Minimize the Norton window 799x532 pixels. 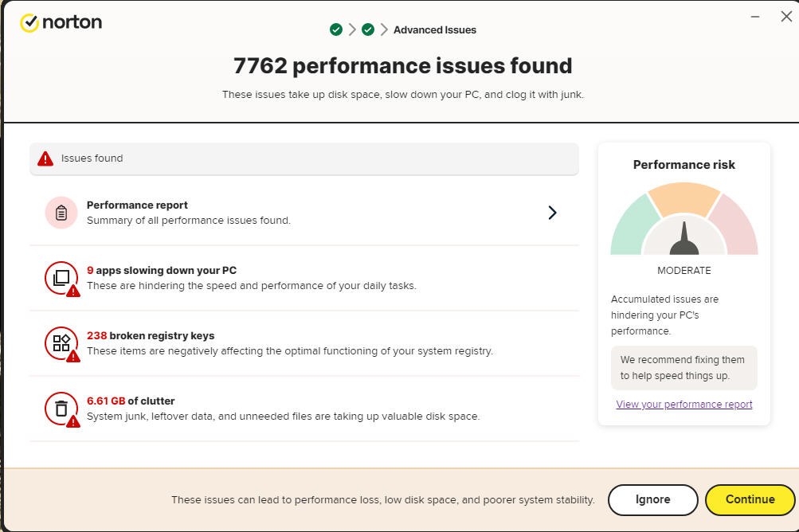754,17
